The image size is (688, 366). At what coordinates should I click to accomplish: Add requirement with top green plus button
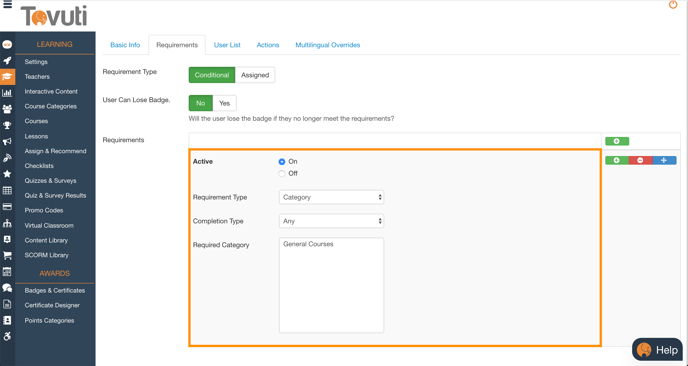click(x=617, y=141)
